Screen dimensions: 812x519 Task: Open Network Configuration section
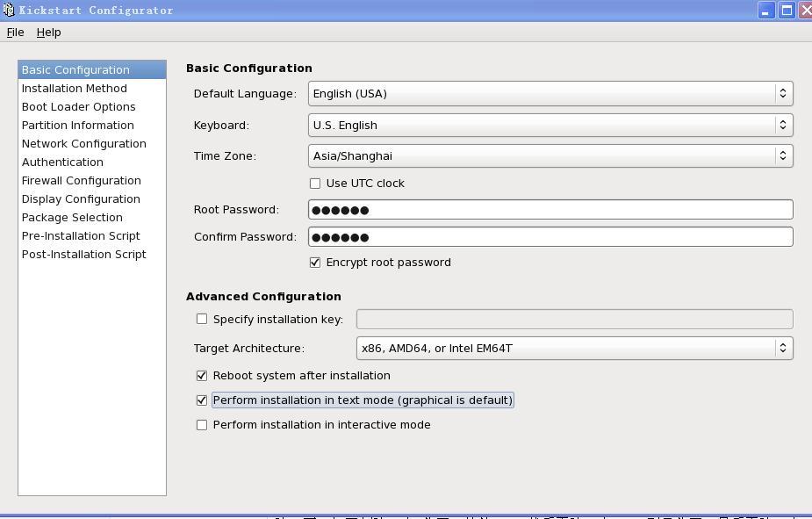click(x=92, y=143)
